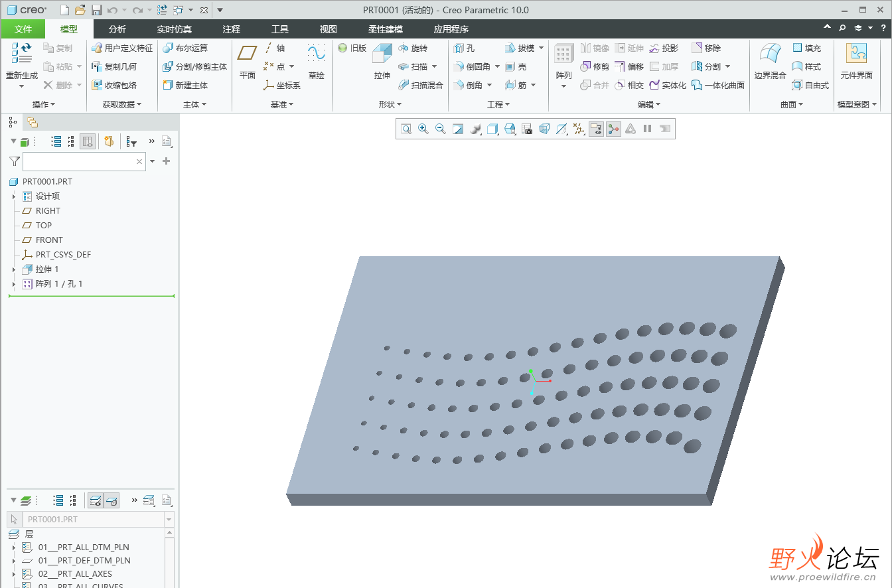Viewport: 892px width, 588px height.
Task: Click Zoom Out icon in graphics toolbar
Action: click(440, 129)
